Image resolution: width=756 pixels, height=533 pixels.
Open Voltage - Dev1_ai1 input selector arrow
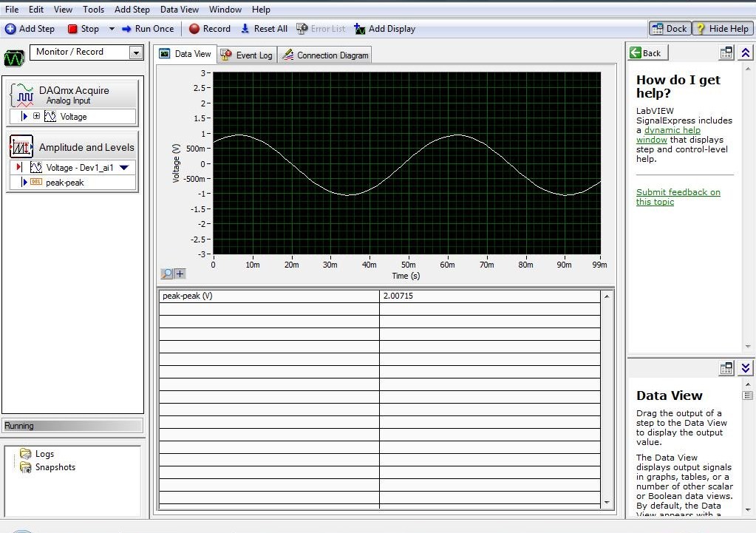coord(124,168)
